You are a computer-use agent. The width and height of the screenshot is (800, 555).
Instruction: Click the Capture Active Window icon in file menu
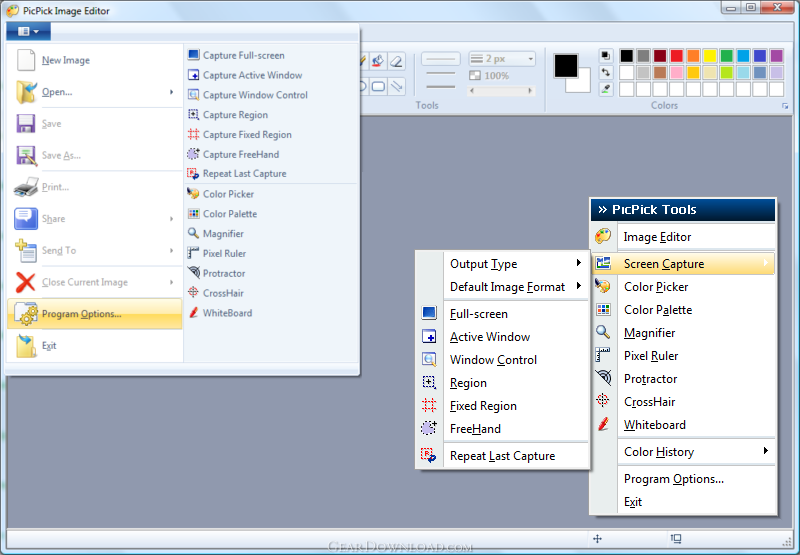193,75
